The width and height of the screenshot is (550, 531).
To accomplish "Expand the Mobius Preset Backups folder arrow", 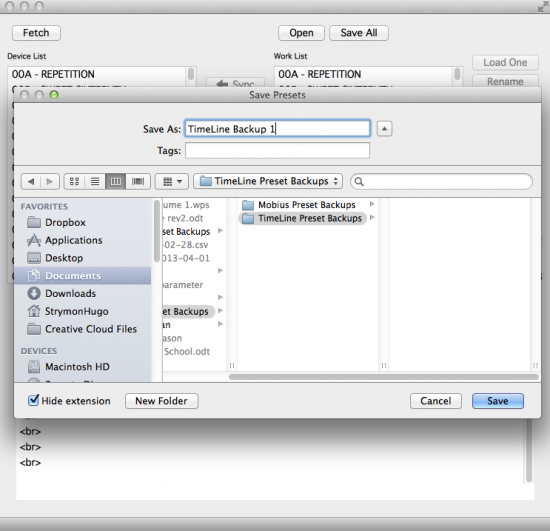I will [x=372, y=204].
